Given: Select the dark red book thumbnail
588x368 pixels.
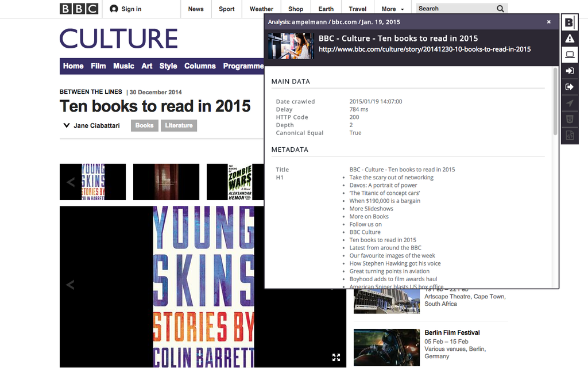Looking at the screenshot, I should coord(166,182).
